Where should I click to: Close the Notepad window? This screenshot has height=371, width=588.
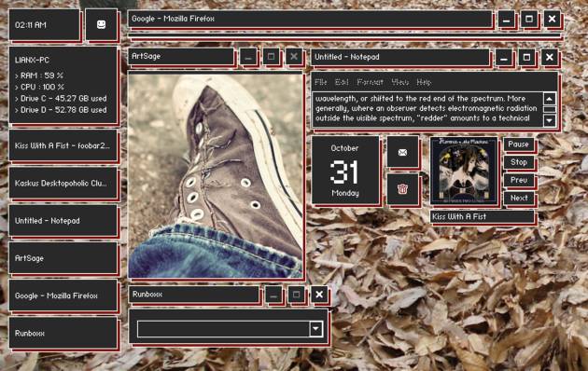point(550,58)
